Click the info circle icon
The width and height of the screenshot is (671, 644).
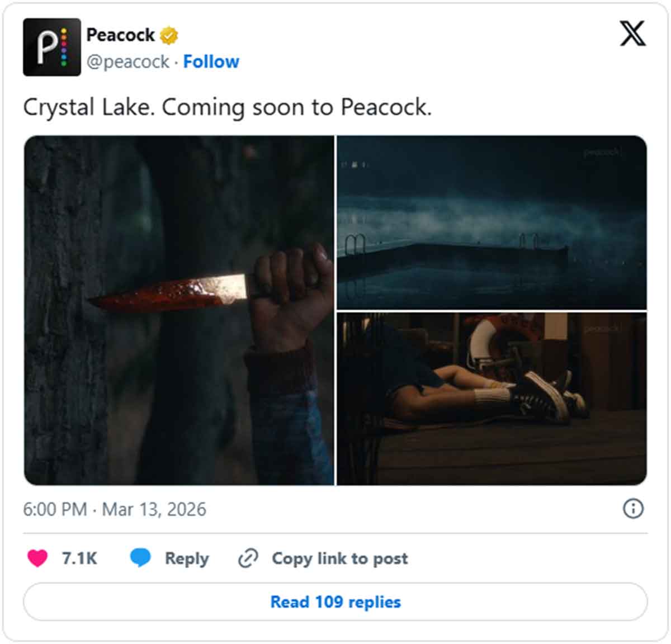coord(633,509)
